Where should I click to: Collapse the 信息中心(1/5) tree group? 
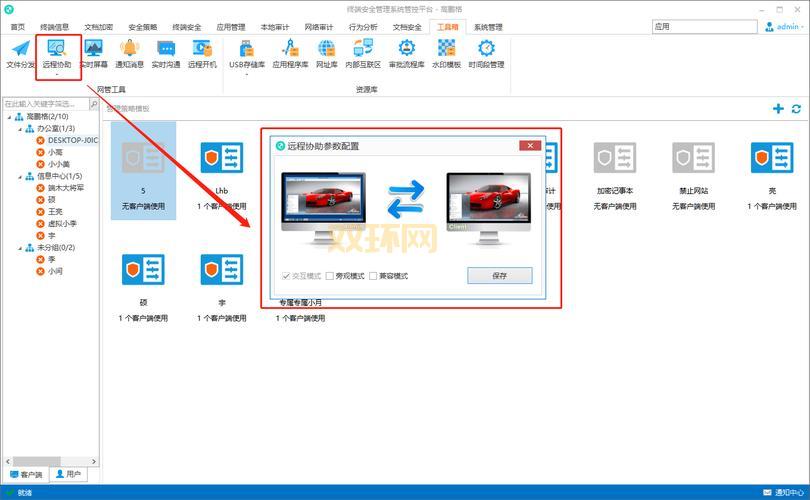tap(19, 176)
